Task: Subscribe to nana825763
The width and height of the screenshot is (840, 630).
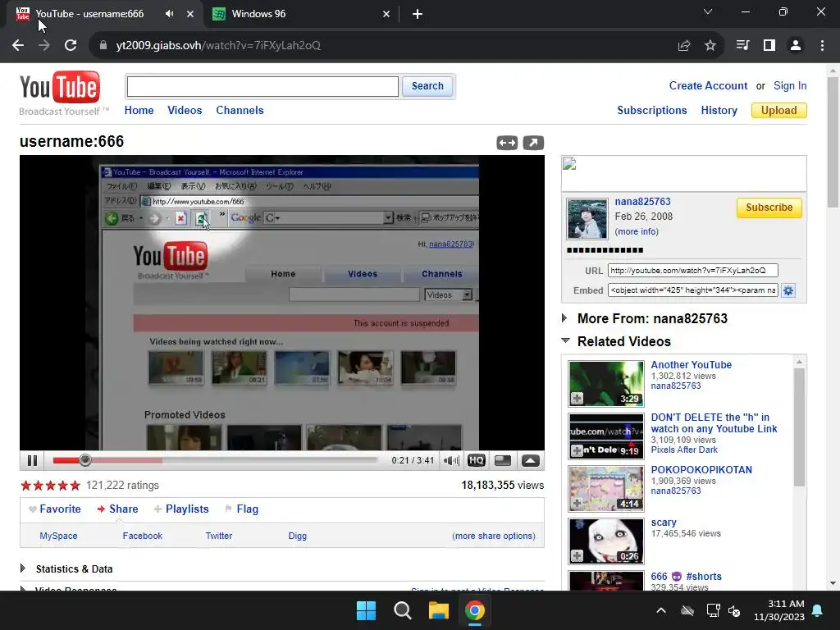Action: point(769,208)
